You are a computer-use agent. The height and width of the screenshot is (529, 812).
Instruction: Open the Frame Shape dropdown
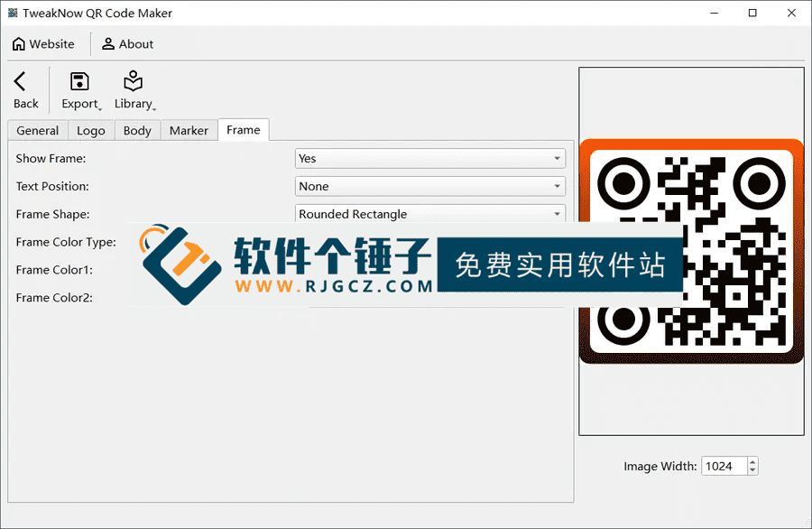pos(430,214)
